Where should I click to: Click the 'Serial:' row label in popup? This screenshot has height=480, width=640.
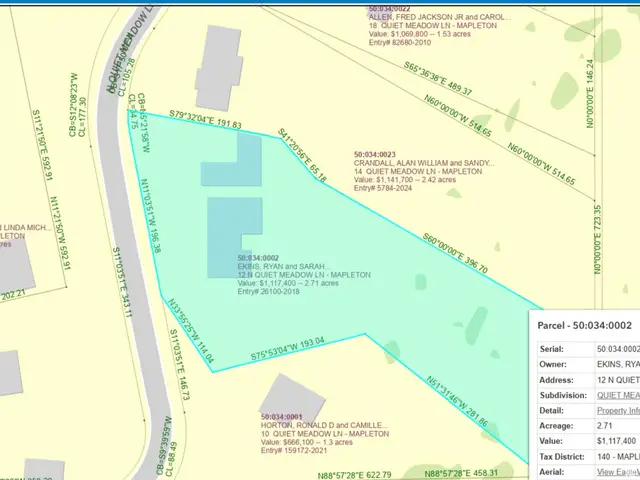551,349
